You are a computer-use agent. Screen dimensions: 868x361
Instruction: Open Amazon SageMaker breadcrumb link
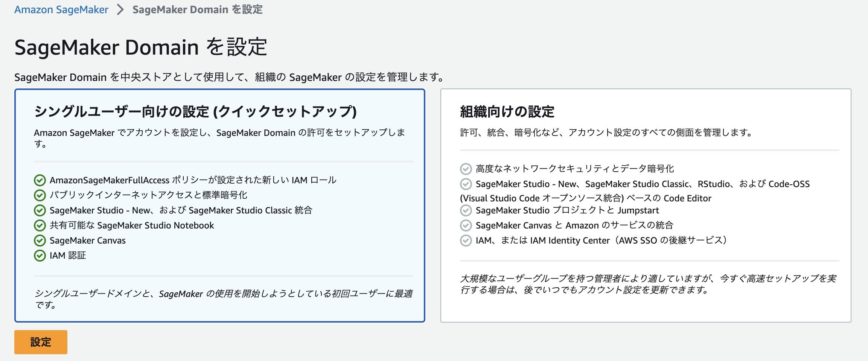coord(61,9)
